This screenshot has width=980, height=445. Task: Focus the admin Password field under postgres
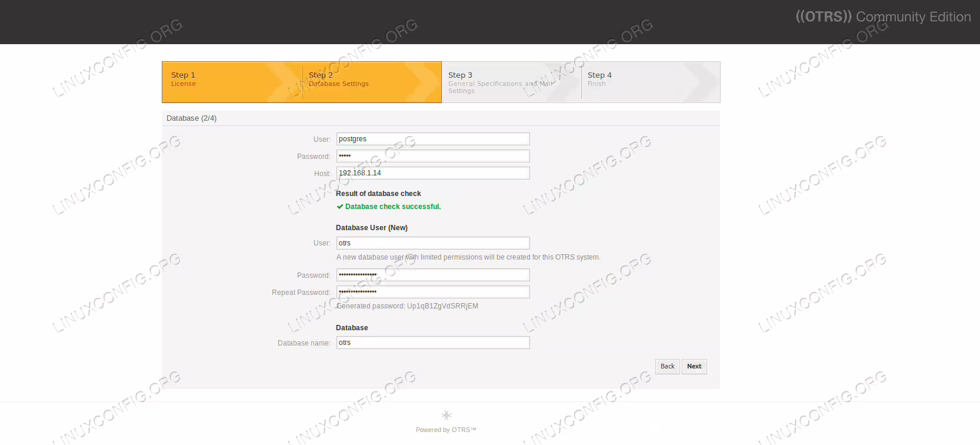[x=433, y=156]
